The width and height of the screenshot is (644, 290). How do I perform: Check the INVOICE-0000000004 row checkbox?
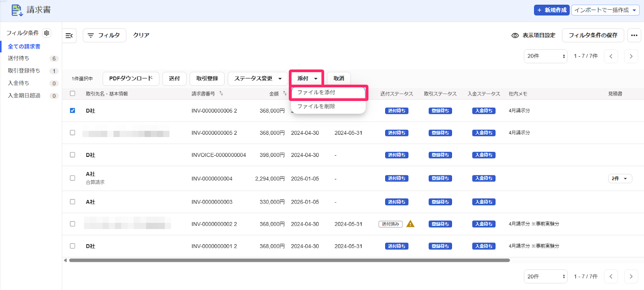(72, 154)
